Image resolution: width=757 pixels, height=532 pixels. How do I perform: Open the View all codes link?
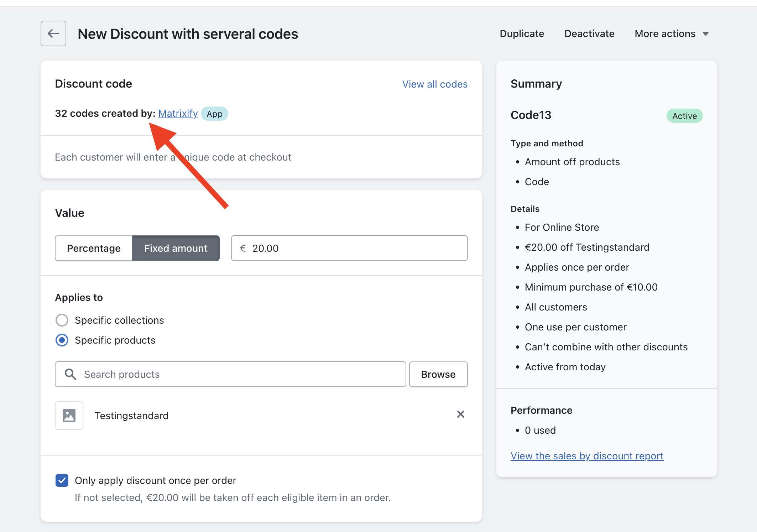(x=435, y=84)
